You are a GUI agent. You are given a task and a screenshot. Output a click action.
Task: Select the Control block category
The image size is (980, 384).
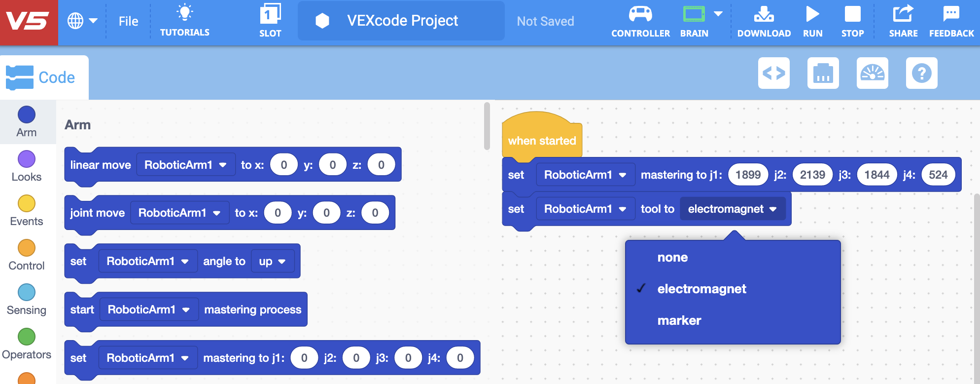tap(27, 255)
